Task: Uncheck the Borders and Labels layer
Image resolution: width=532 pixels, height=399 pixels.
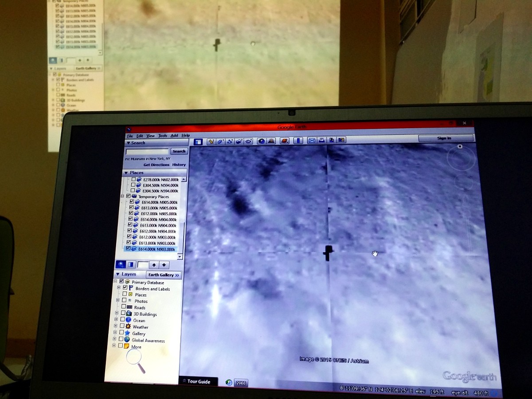Action: coord(125,288)
